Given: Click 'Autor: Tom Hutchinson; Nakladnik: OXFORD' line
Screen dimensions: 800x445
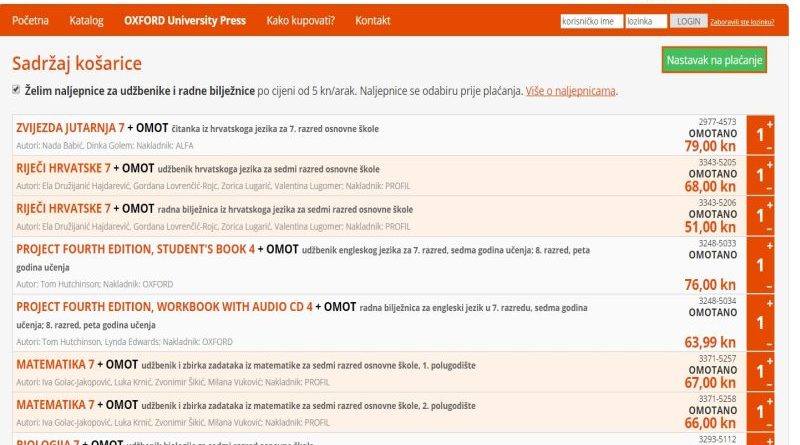Looking at the screenshot, I should click(x=94, y=284).
